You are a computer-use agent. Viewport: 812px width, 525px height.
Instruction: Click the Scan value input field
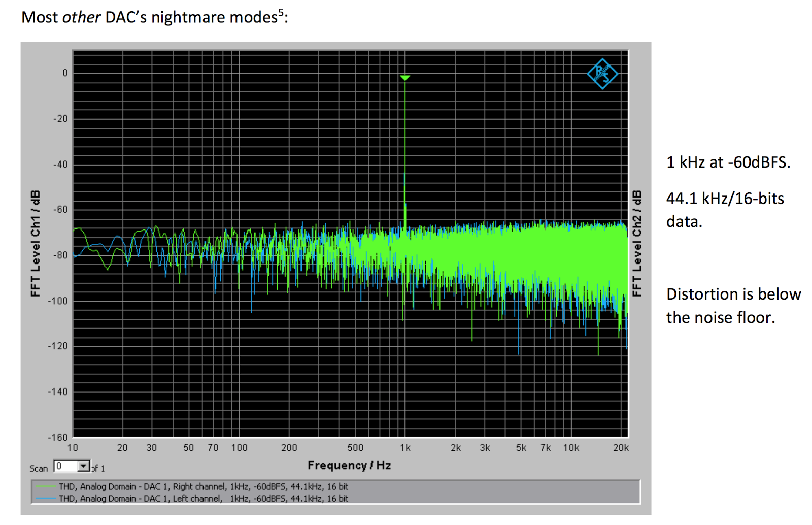66,466
